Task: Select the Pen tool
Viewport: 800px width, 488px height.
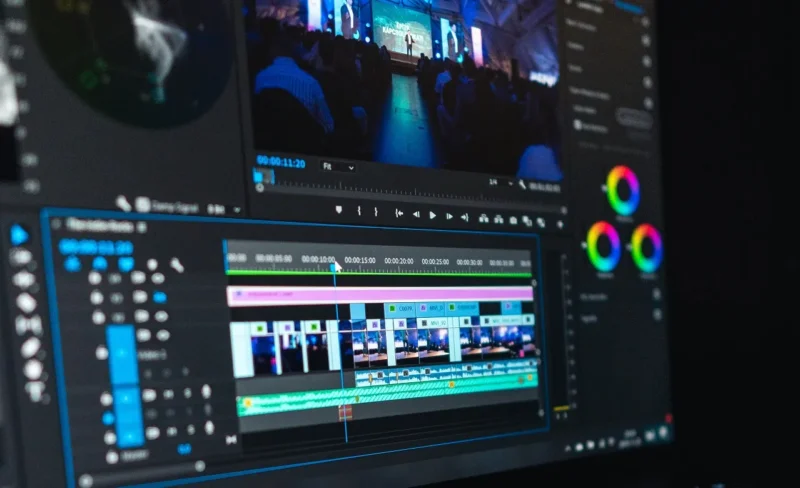Action: [31, 348]
